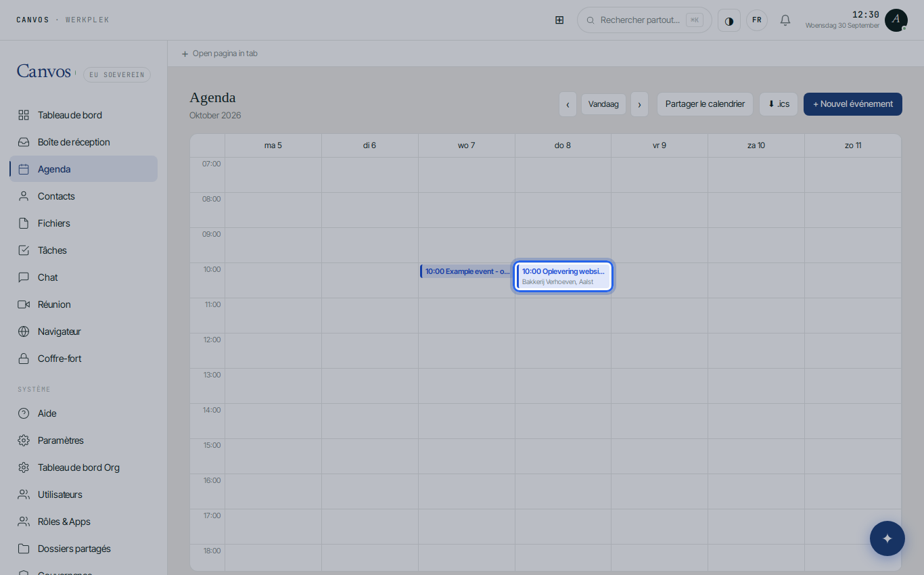Click the Coffre-fort lock icon

click(24, 359)
